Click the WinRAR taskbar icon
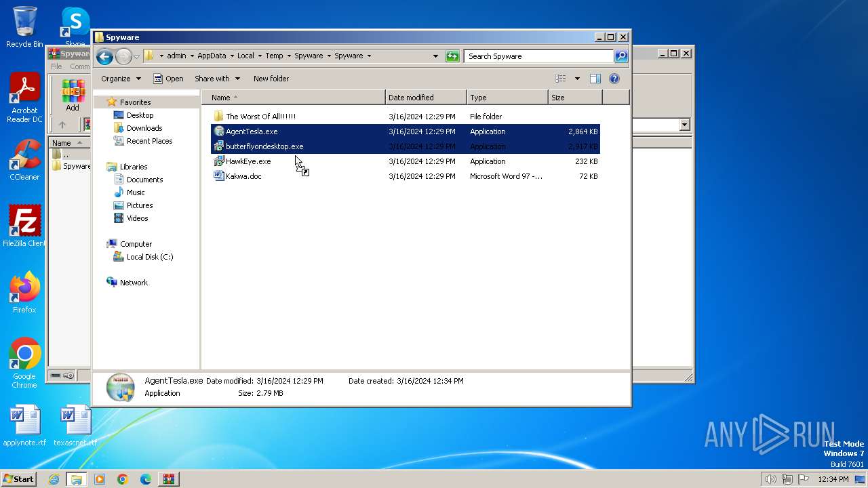This screenshot has height=488, width=868. point(168,479)
